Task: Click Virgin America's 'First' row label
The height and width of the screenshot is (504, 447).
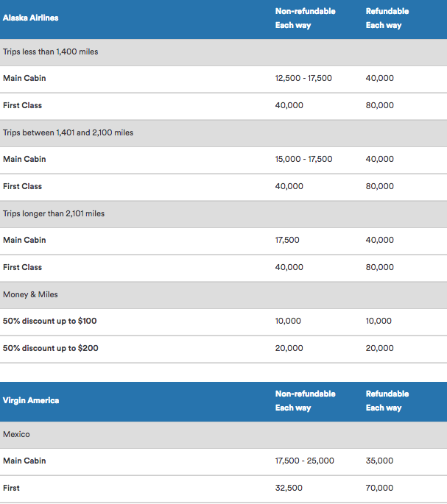Action: 12,488
